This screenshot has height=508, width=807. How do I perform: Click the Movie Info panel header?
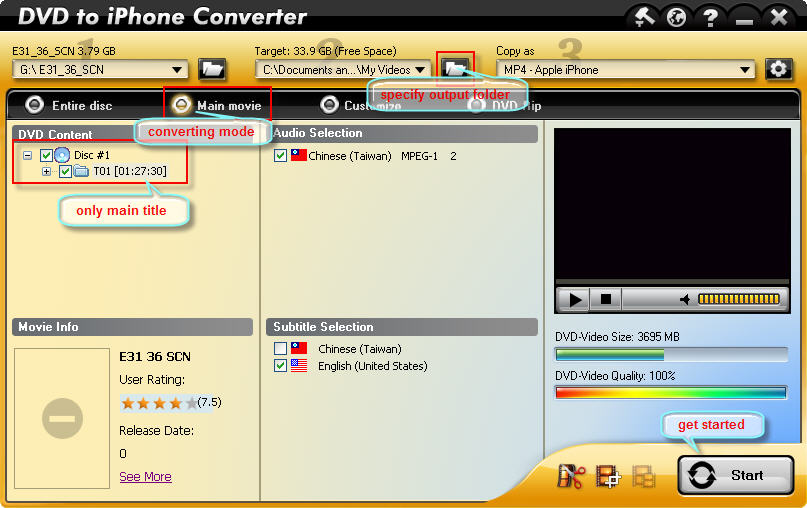click(132, 327)
